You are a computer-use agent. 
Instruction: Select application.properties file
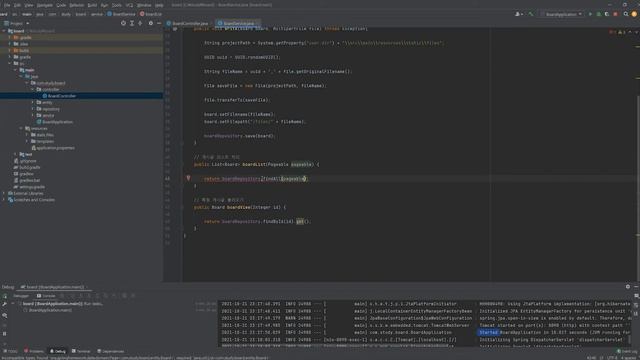[x=53, y=148]
